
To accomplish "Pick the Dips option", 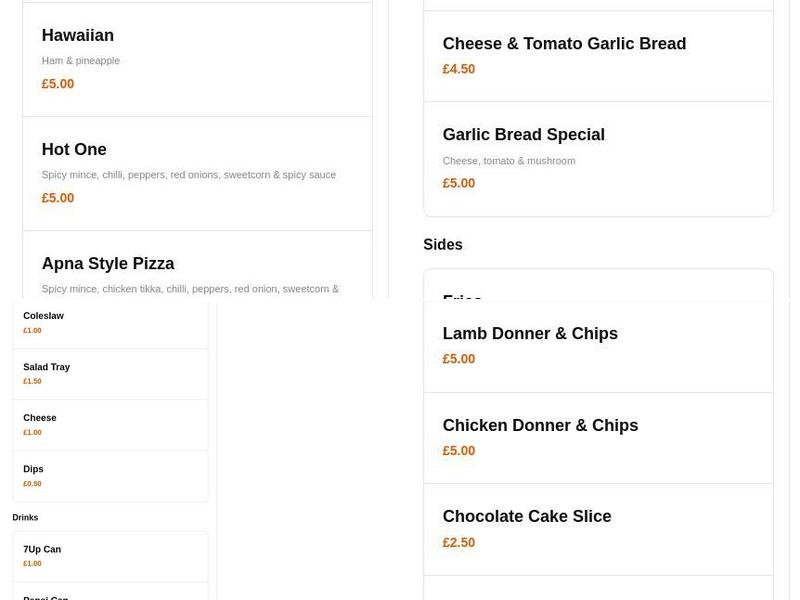I will point(33,468).
